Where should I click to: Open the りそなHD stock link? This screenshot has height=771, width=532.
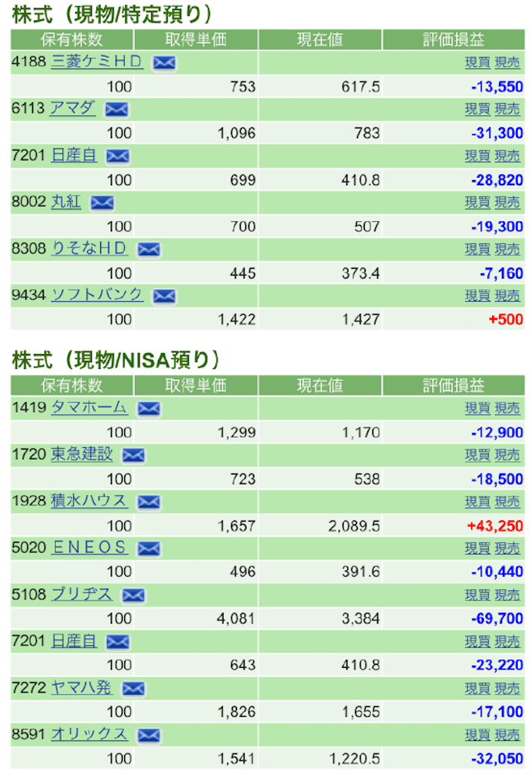tap(90, 248)
